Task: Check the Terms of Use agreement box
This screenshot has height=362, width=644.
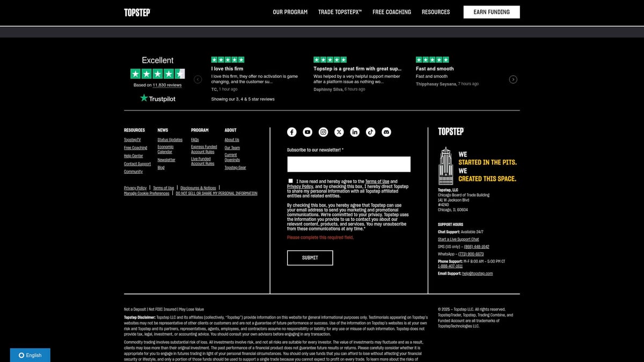Action: tap(290, 181)
